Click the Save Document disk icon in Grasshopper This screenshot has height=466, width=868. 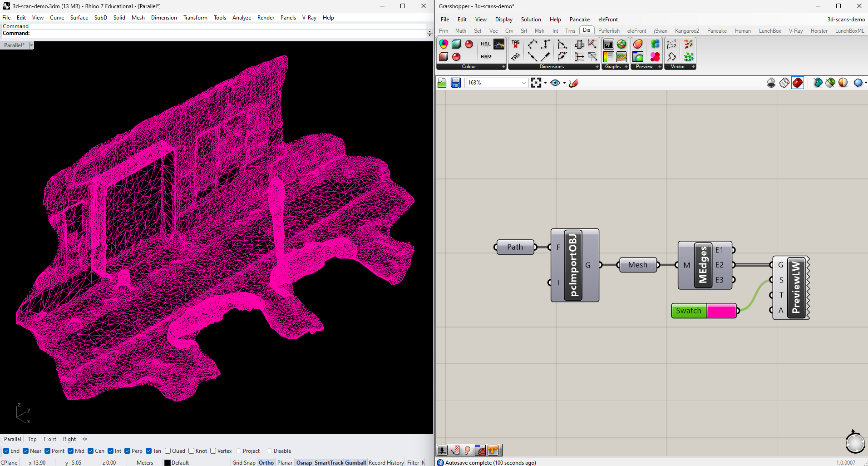click(455, 83)
